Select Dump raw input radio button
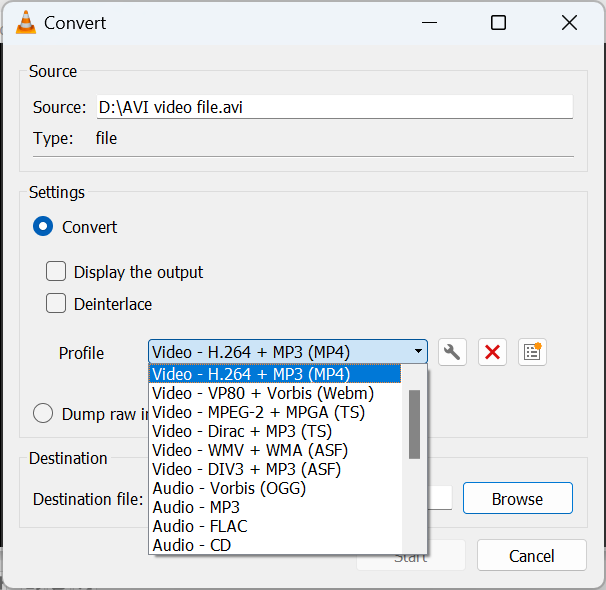The image size is (606, 590). [x=43, y=413]
